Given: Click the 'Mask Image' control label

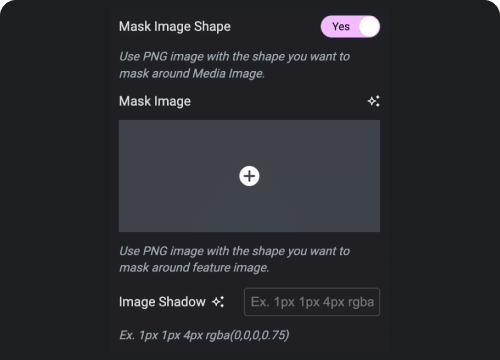Looking at the screenshot, I should pos(155,101).
